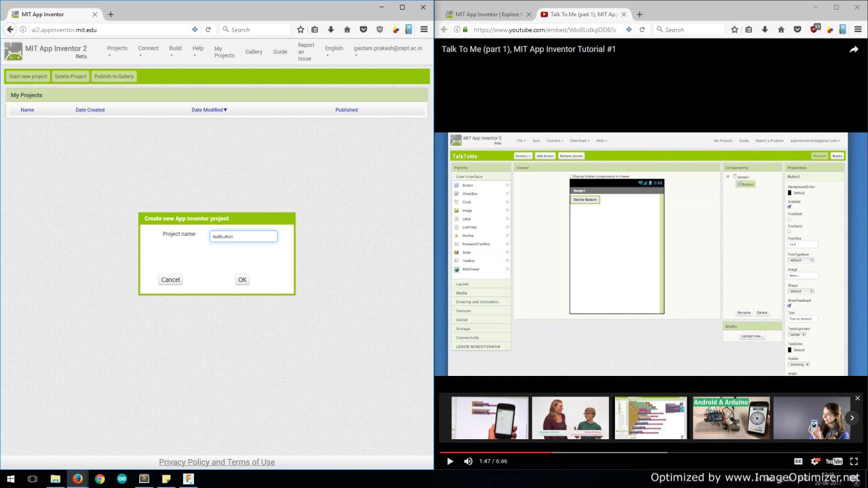This screenshot has height=488, width=868.
Task: Open the uBlock extension icon in the YouTube window
Action: pos(814,29)
